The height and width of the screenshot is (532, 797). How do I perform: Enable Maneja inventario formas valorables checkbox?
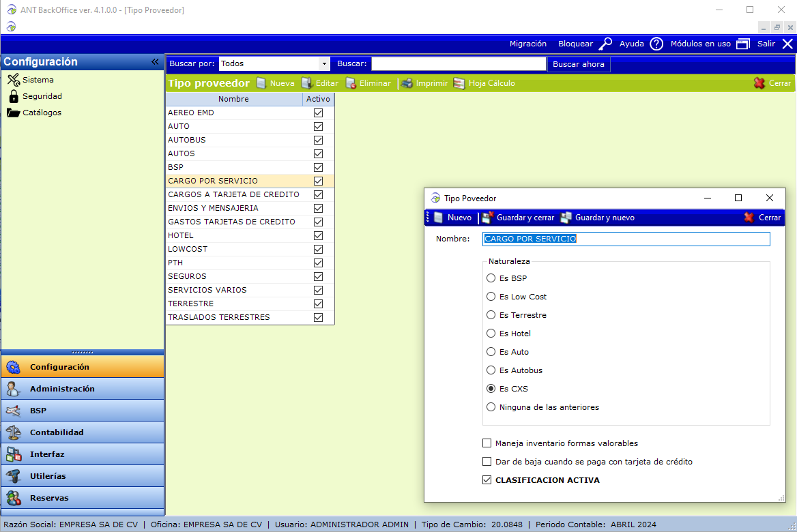487,443
